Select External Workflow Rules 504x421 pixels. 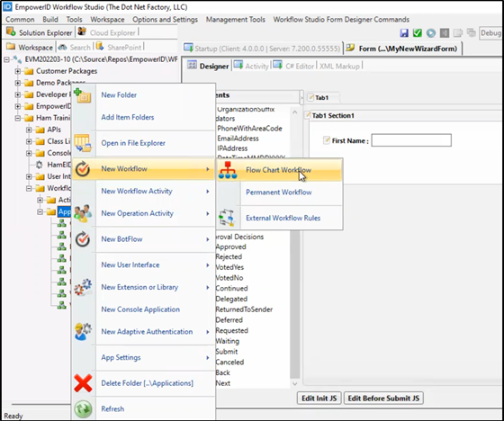[279, 218]
